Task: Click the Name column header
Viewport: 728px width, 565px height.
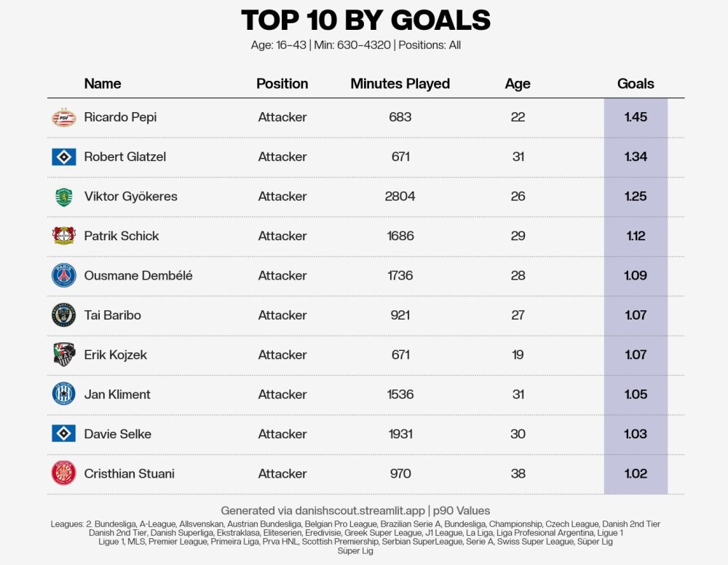Action: point(103,84)
